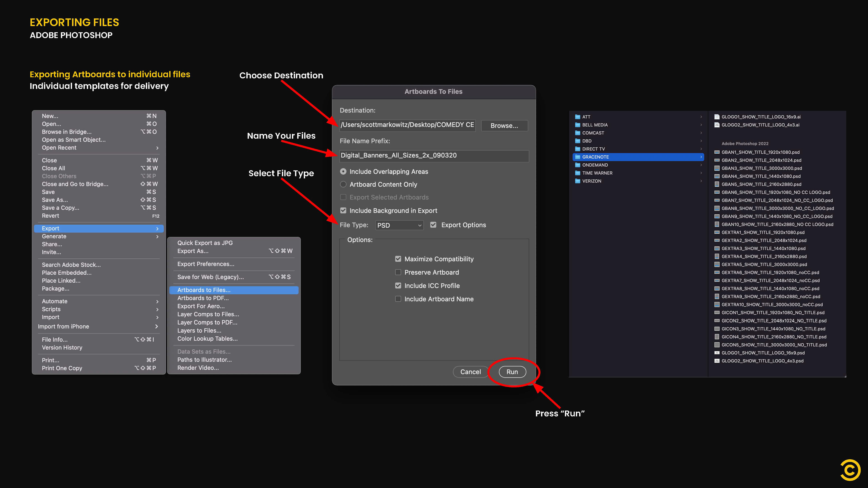Click GLOGO2_SHOW_TITLE_LOGO_4x3.ai file icon
Viewport: 868px width, 488px height.
click(717, 125)
